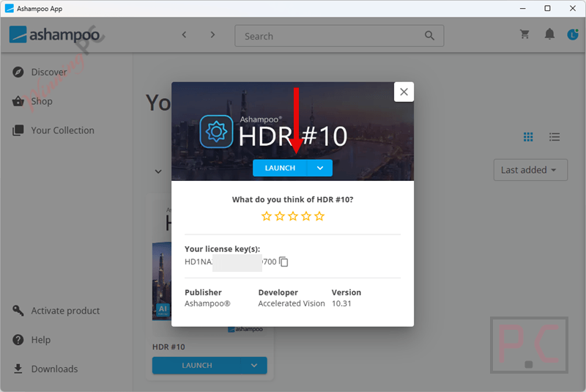Click the Activate product key icon
This screenshot has height=392, width=586.
tap(18, 310)
